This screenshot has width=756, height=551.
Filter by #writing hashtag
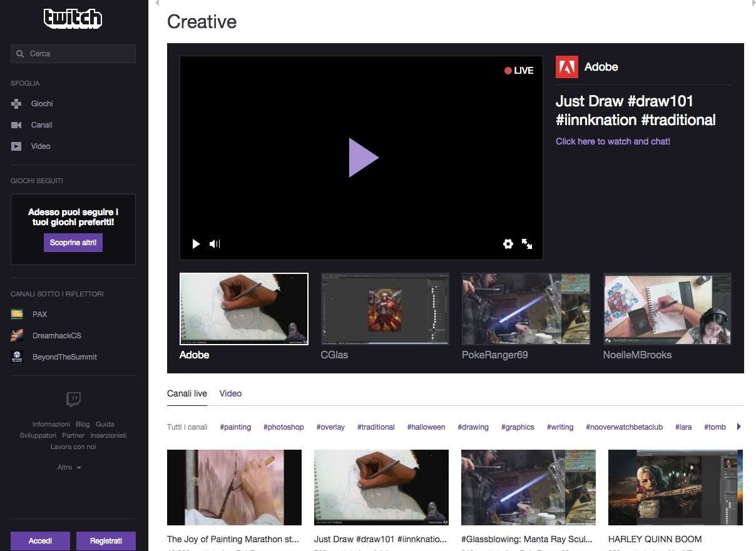click(x=560, y=427)
